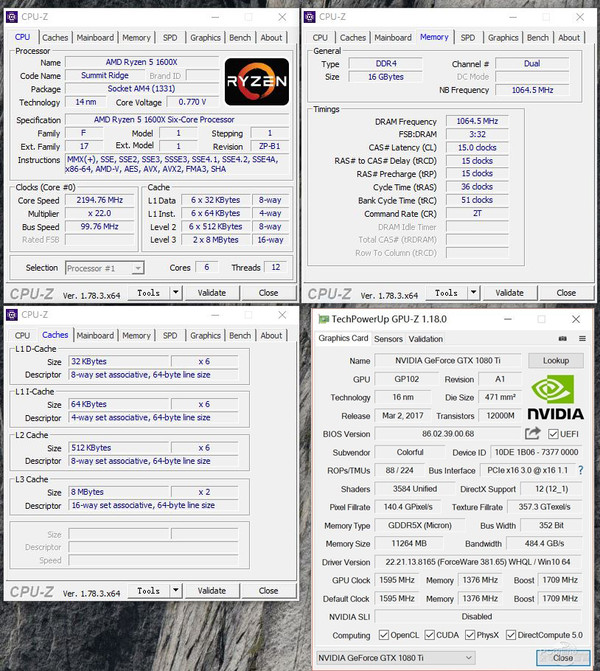Click the Memory Type GDDR5X (Micron) field
The width and height of the screenshot is (600, 671).
point(419,526)
